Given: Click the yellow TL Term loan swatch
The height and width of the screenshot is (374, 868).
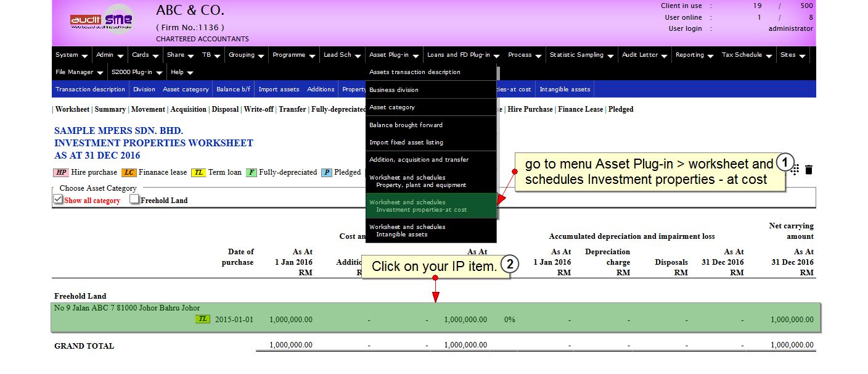Looking at the screenshot, I should [199, 173].
